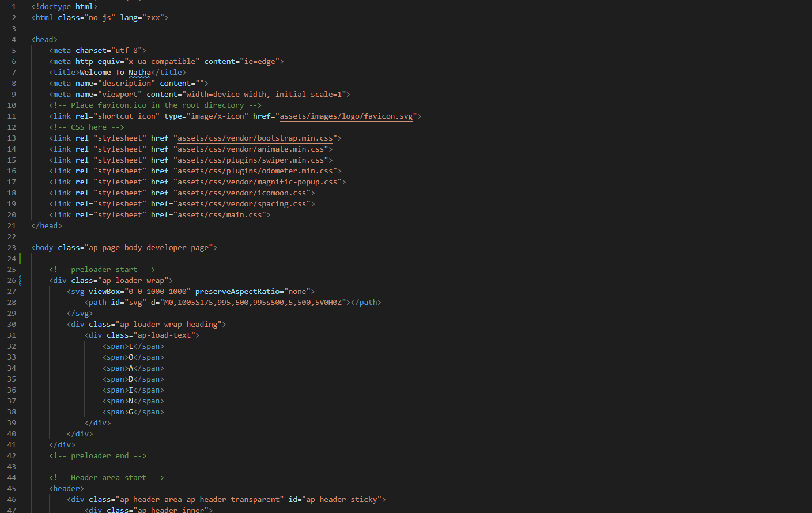
Task: Click line number 41 in the gutter
Action: tap(12, 445)
